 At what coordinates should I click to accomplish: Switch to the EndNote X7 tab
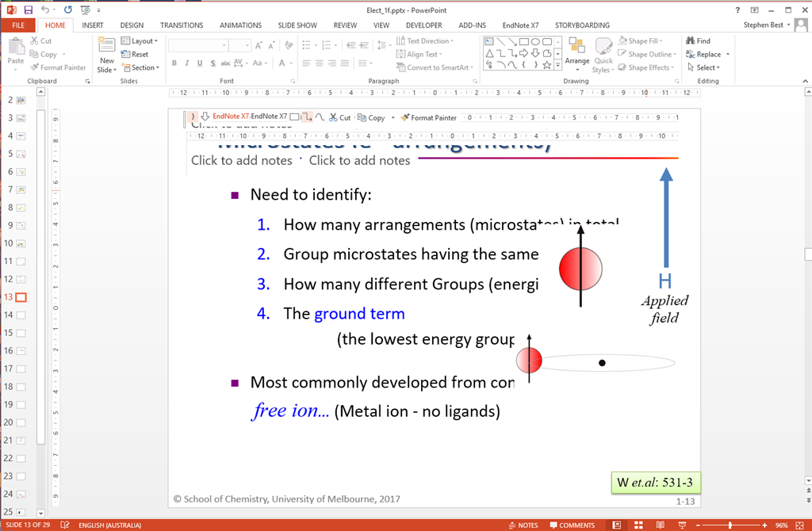coord(520,25)
